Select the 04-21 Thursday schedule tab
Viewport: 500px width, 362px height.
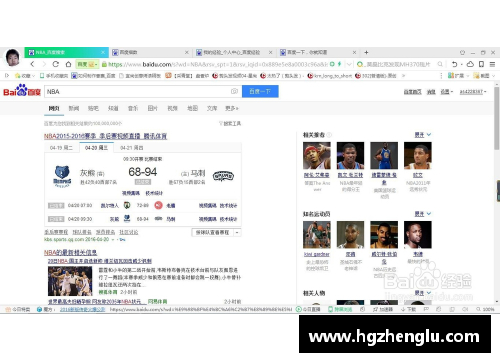132,148
